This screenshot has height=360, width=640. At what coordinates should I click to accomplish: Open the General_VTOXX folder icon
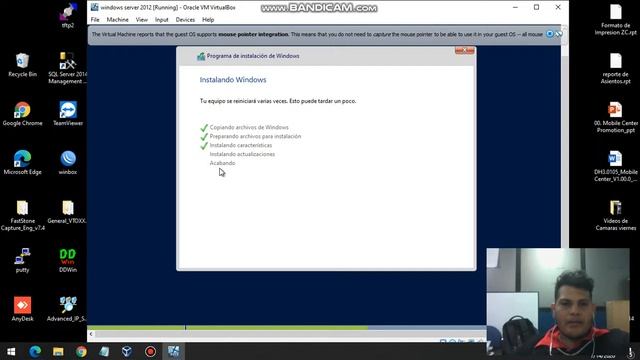68,212
